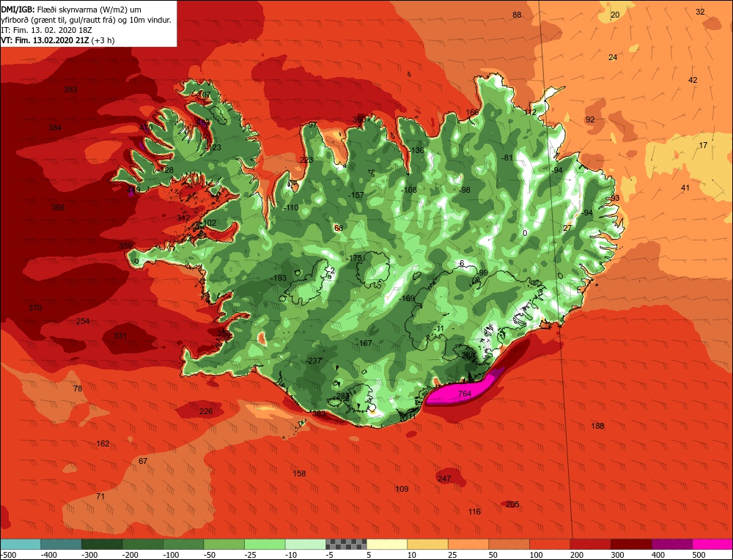Click the light teal -500 to -400 swatch
733x560 pixels.
[20, 544]
